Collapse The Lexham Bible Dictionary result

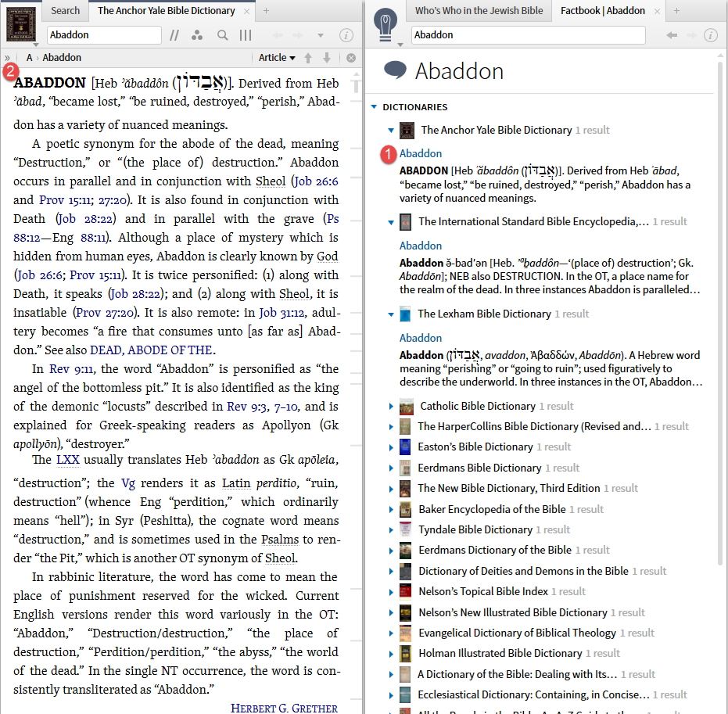[x=391, y=314]
